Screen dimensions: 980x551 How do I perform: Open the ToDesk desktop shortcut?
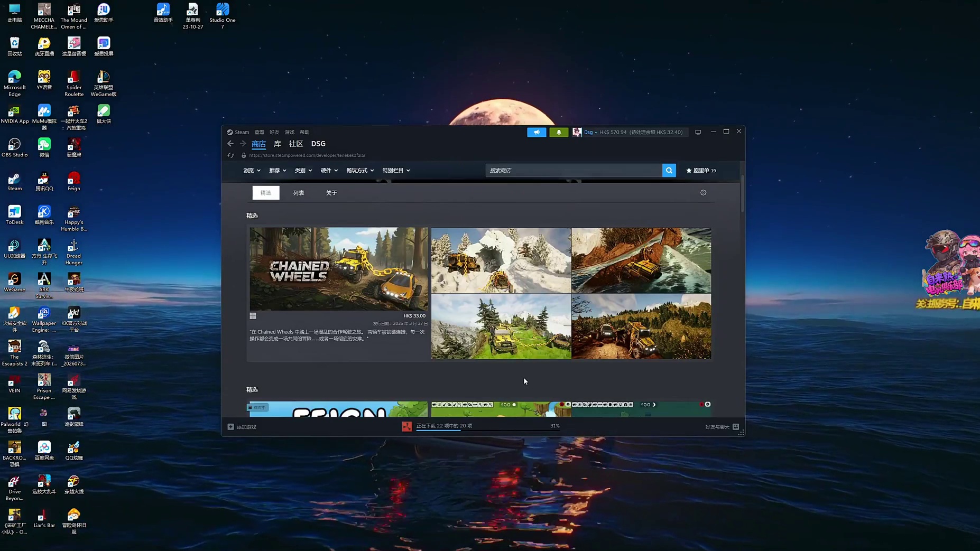14,216
